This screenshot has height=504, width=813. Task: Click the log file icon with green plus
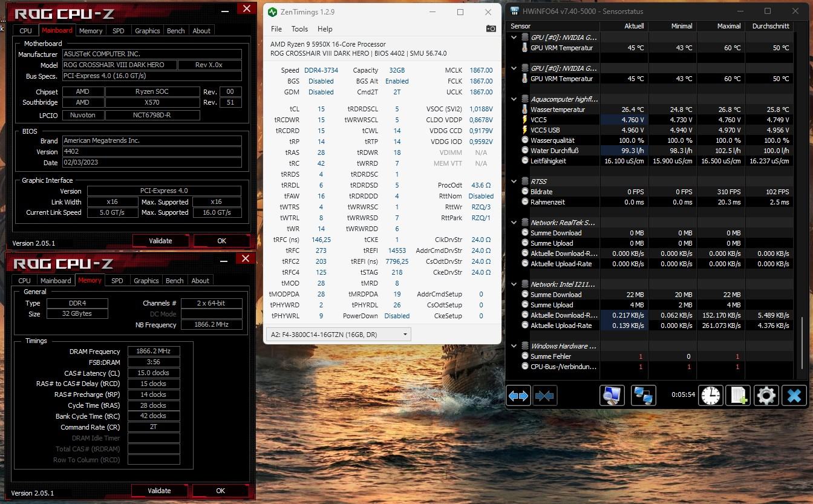click(739, 396)
